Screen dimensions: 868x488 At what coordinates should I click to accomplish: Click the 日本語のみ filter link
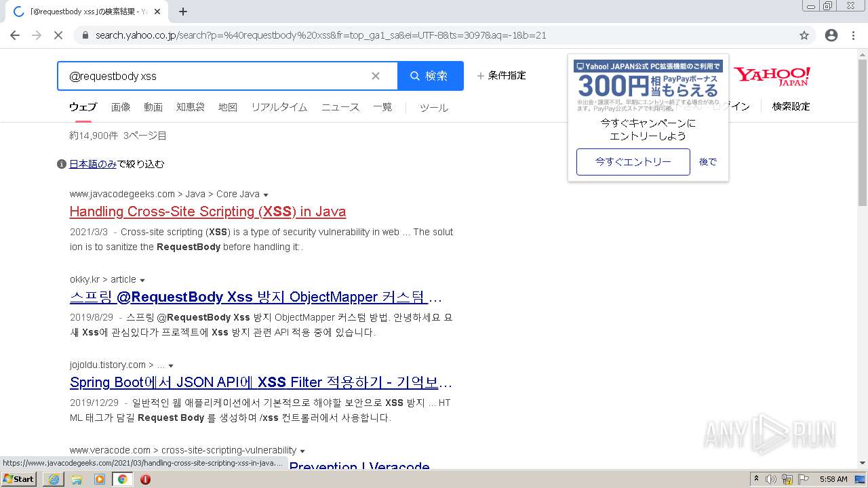pyautogui.click(x=93, y=164)
